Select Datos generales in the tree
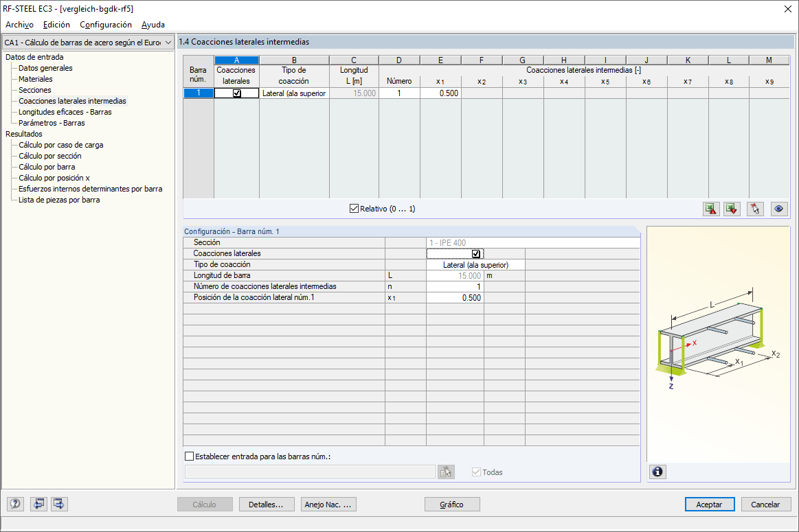The width and height of the screenshot is (799, 532). (45, 68)
